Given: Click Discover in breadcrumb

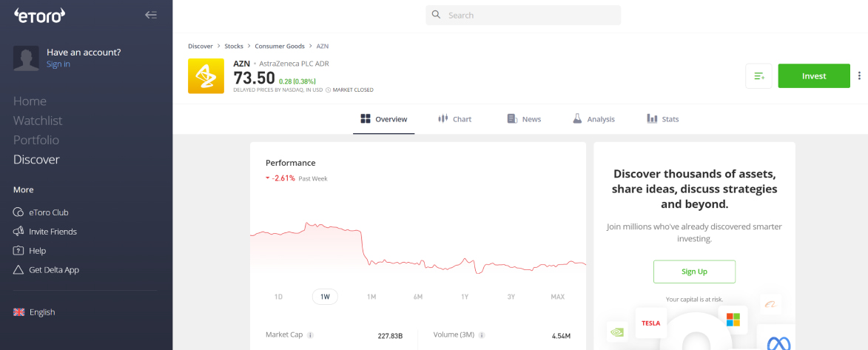Looking at the screenshot, I should tap(201, 46).
